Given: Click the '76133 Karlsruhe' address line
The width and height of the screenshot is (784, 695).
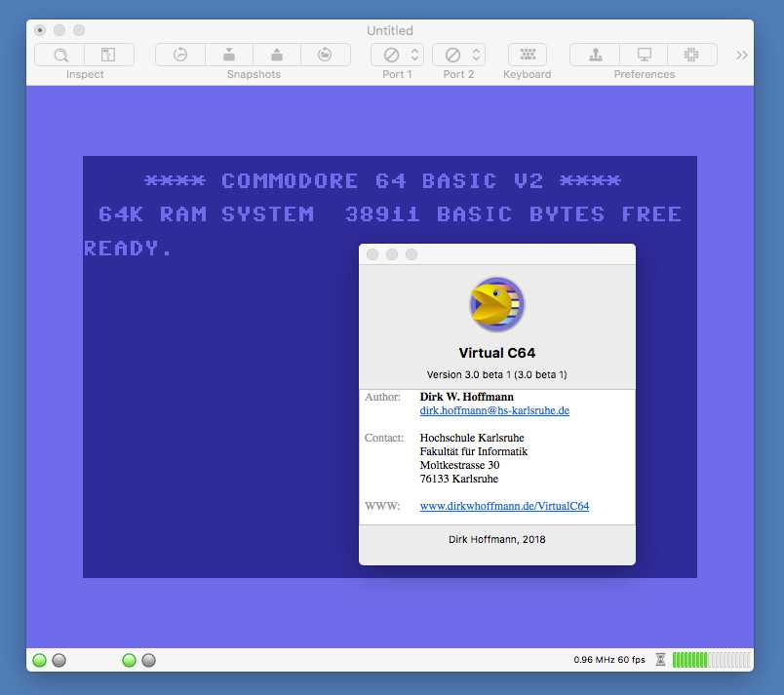Looking at the screenshot, I should [x=459, y=479].
